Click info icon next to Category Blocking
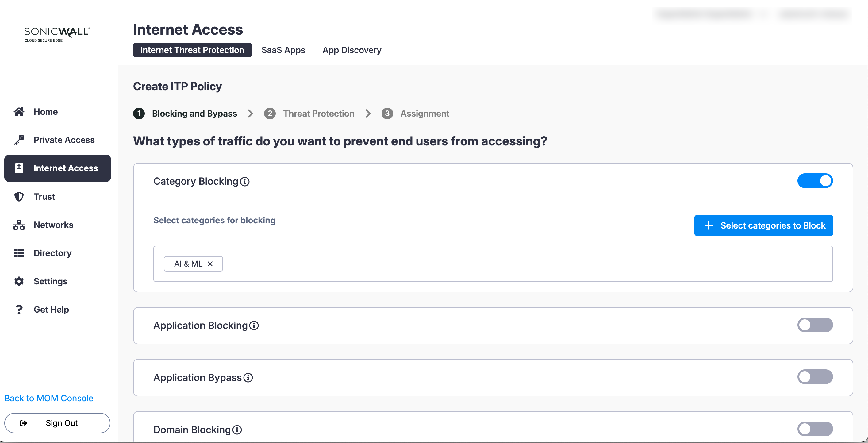 (x=245, y=181)
